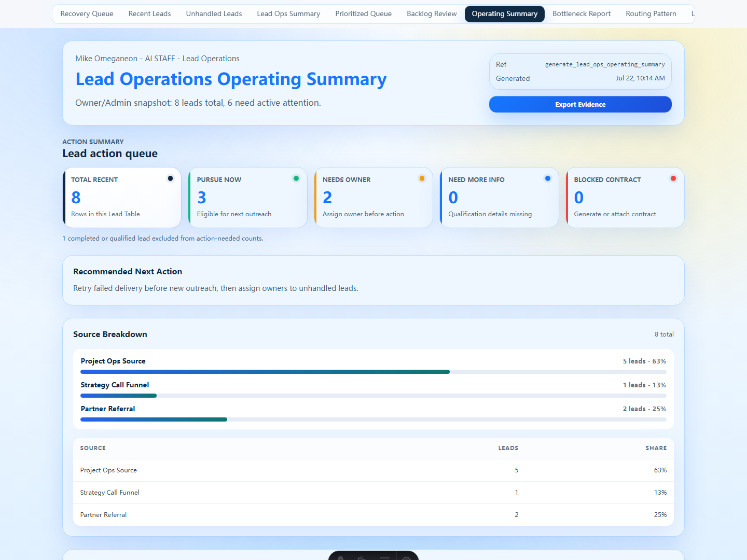Click the Project Ops Source progress bar
Screen dimensions: 747x560
click(x=374, y=372)
